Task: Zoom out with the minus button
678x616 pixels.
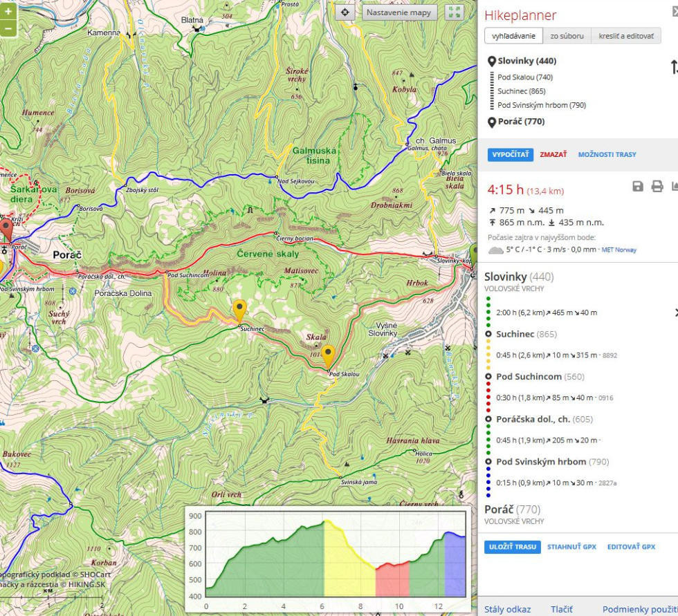Action: point(8,29)
